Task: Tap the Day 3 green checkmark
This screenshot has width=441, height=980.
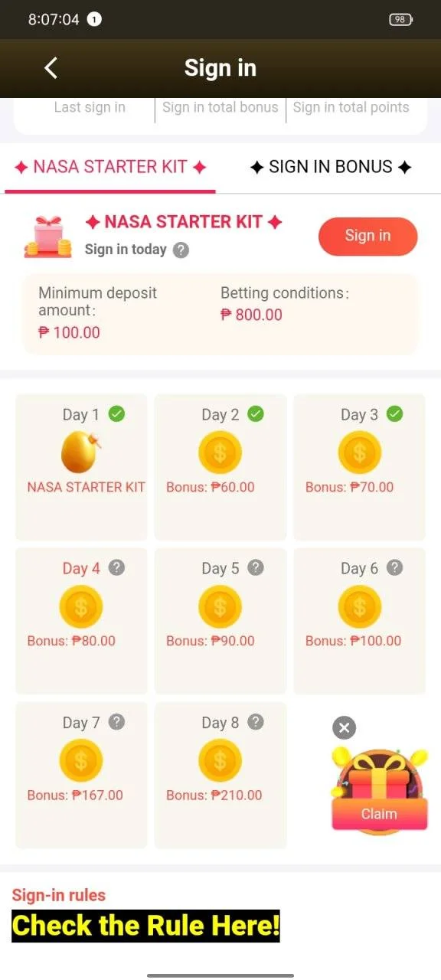Action: click(394, 413)
